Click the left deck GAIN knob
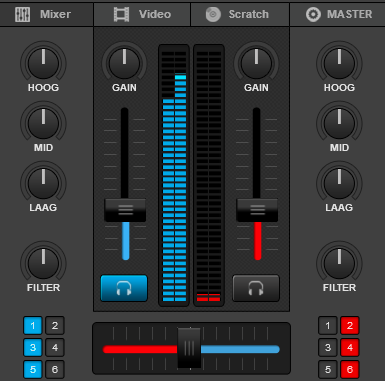This screenshot has height=381, width=385. (x=124, y=63)
